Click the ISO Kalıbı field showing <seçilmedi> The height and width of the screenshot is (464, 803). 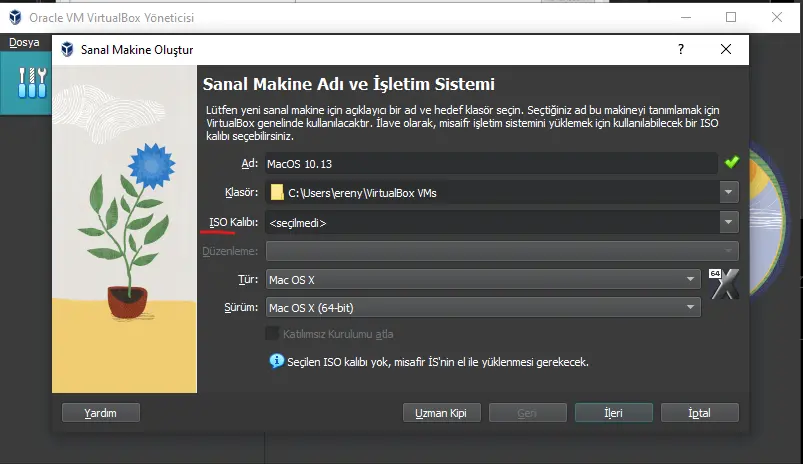[492, 223]
